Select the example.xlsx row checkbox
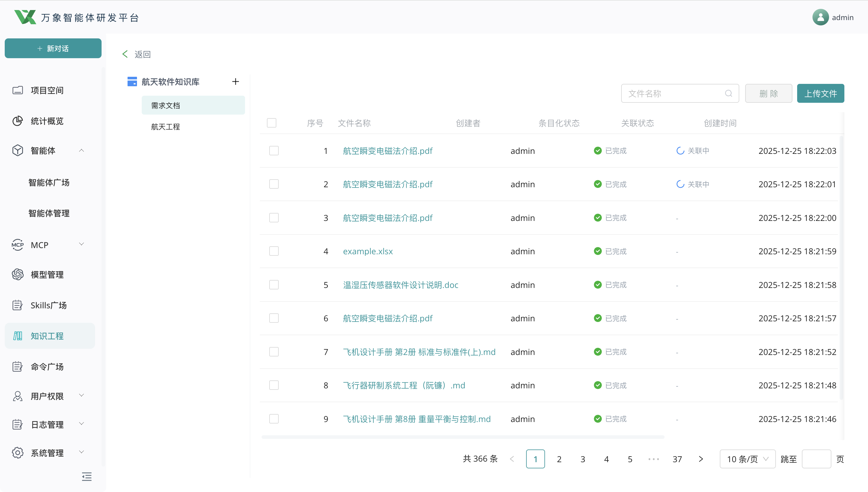The image size is (868, 492). (x=274, y=251)
